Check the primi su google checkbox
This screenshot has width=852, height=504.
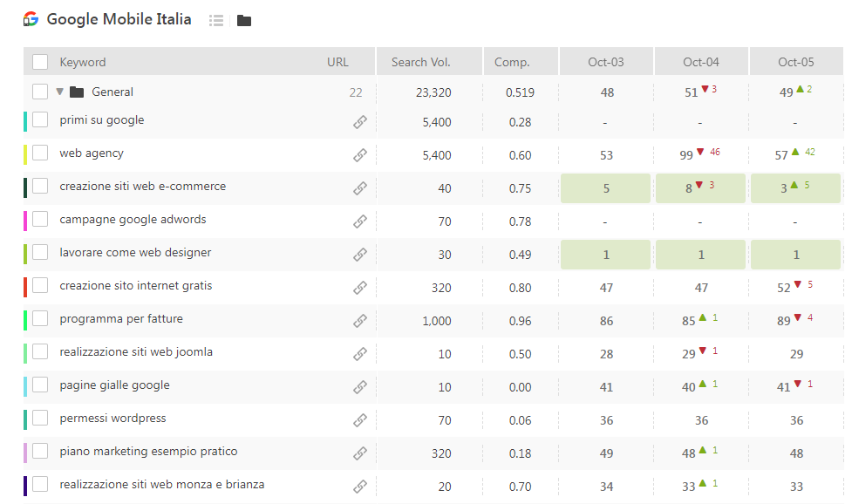40,119
